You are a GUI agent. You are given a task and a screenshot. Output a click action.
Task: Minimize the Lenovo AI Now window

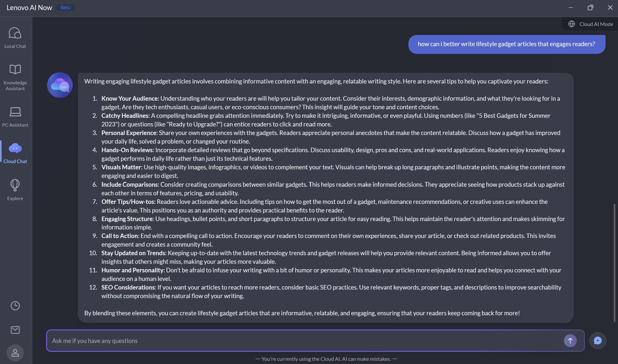point(571,8)
